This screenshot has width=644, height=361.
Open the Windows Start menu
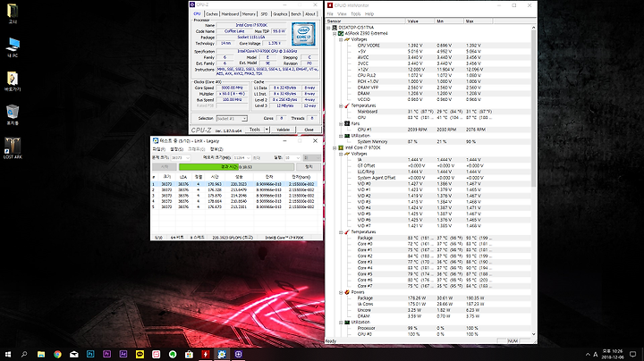click(8, 354)
